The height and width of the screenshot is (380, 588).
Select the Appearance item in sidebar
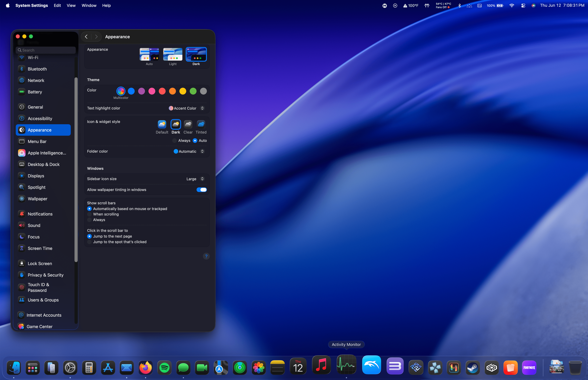(x=43, y=130)
